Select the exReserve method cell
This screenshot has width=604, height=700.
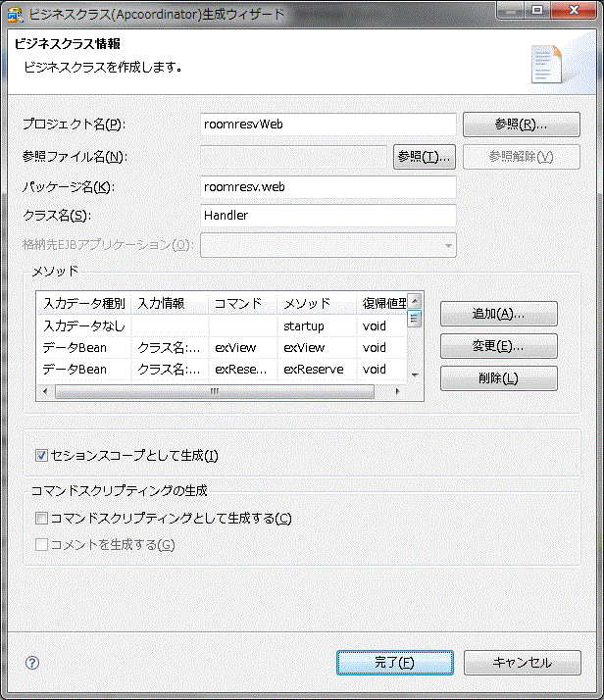coord(317,370)
